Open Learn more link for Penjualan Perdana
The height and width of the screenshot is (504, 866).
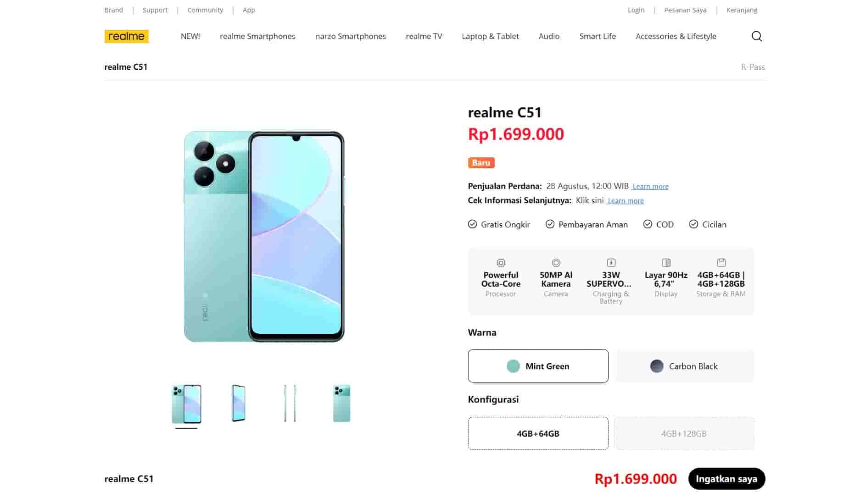tap(650, 187)
